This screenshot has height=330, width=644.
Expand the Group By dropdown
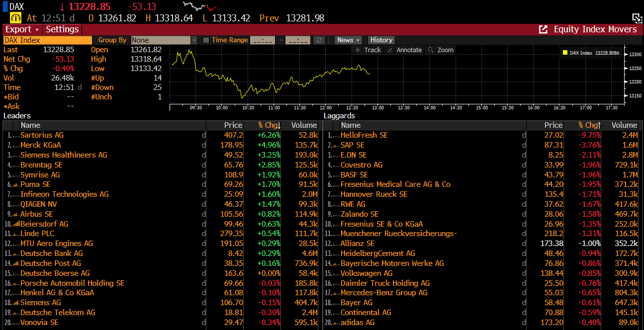coord(193,40)
